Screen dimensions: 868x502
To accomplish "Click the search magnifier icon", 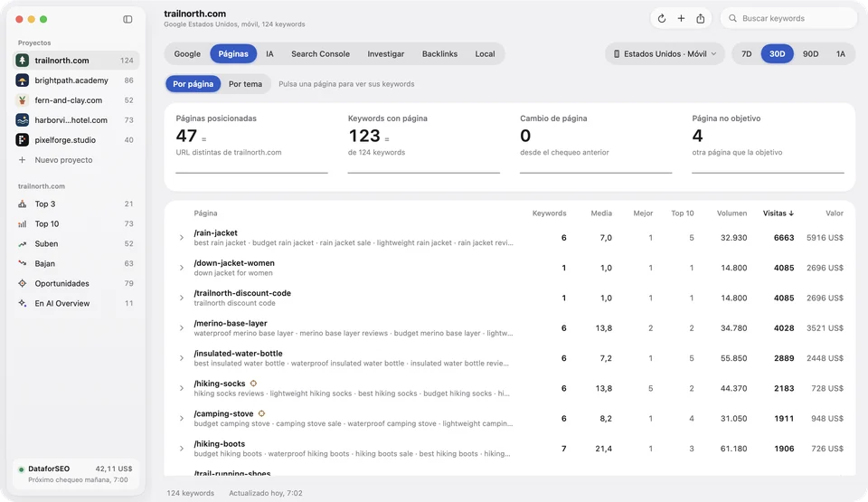I will pos(732,18).
